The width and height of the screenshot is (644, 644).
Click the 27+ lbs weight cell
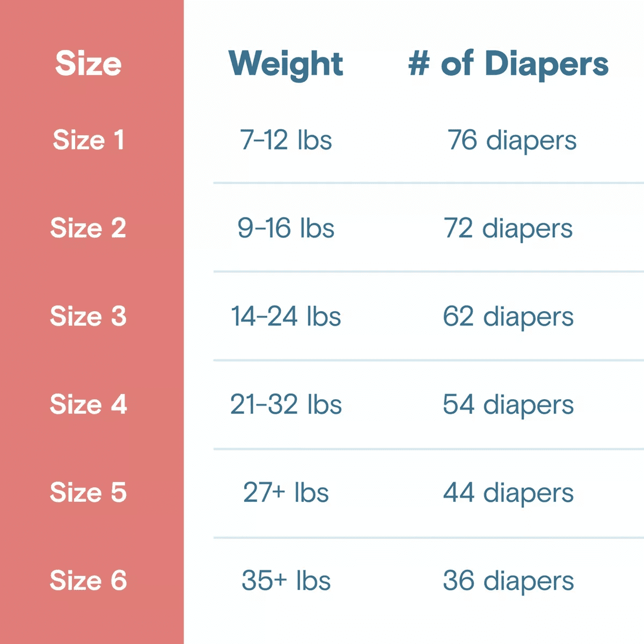point(286,492)
